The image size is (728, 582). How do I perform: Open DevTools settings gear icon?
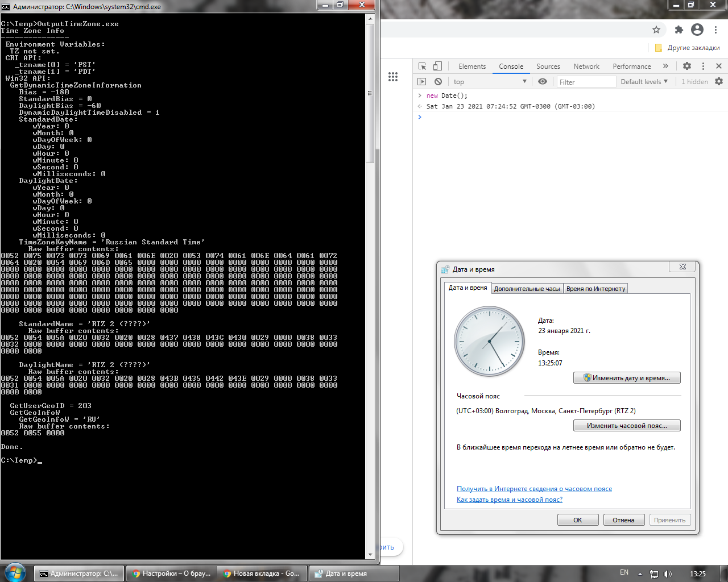[687, 66]
